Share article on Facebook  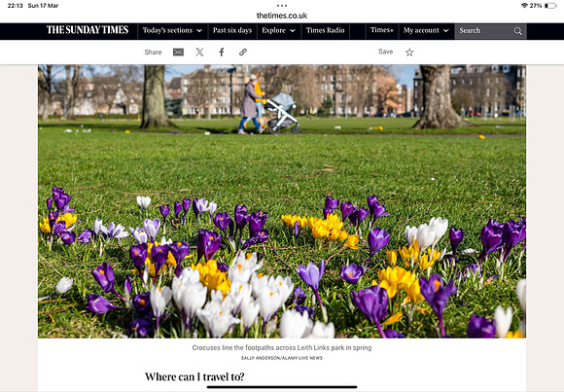tap(222, 53)
